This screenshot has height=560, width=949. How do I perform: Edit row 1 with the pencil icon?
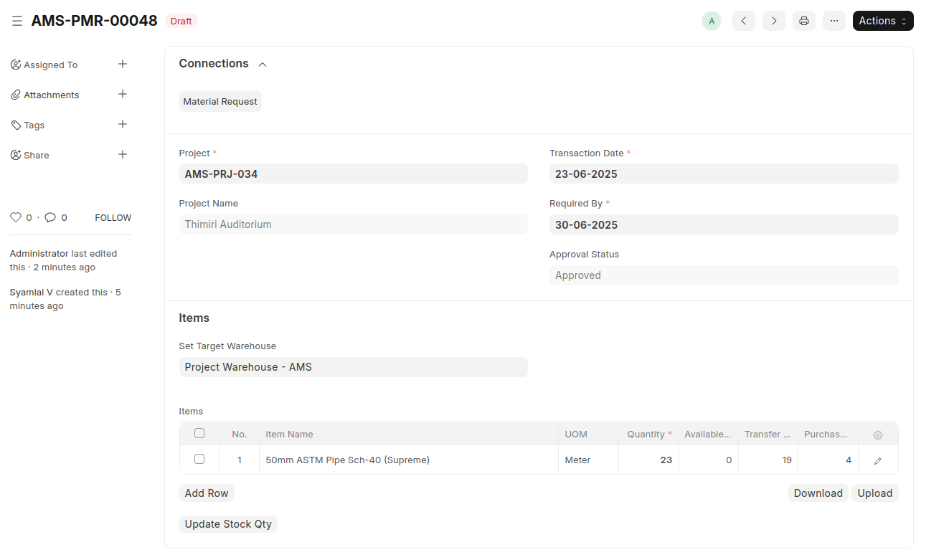(877, 460)
